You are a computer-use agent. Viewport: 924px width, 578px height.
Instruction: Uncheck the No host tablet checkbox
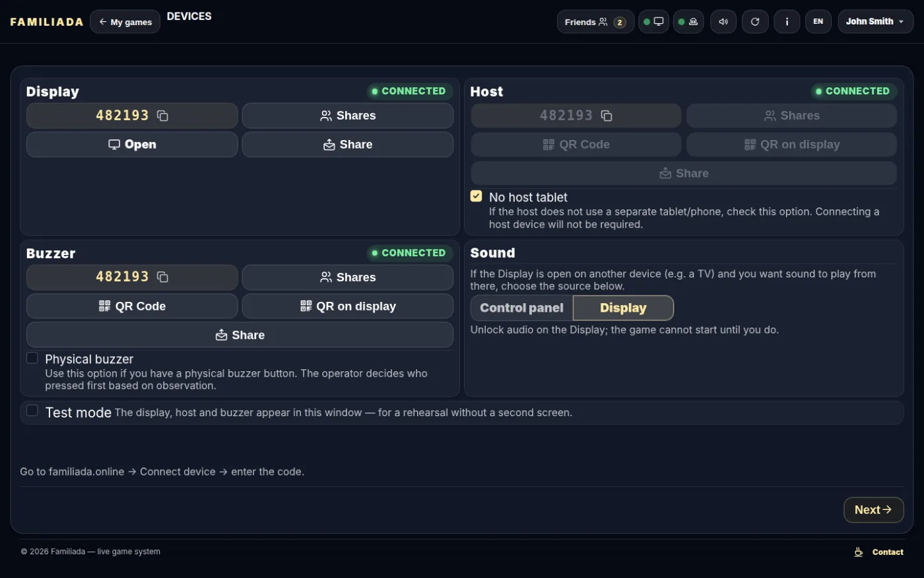pos(476,196)
